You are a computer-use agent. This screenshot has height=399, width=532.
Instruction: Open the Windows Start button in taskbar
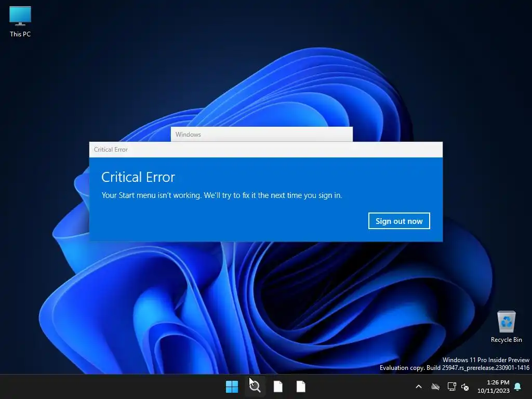click(232, 387)
